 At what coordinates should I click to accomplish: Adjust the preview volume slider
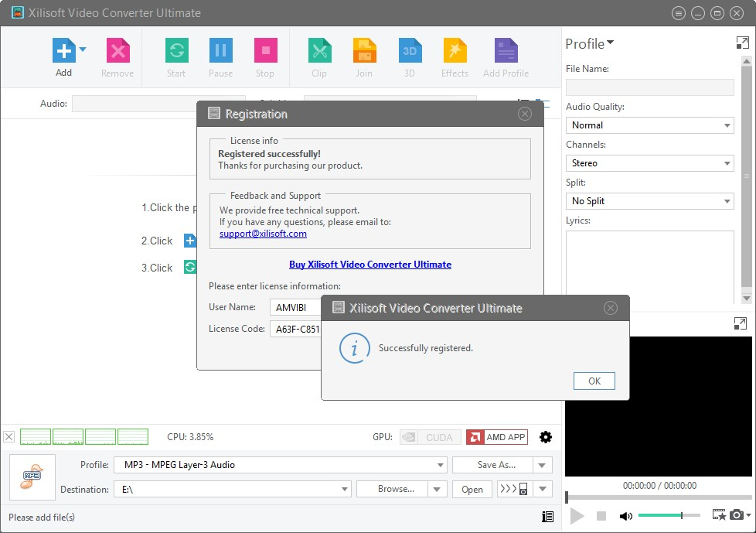click(669, 516)
